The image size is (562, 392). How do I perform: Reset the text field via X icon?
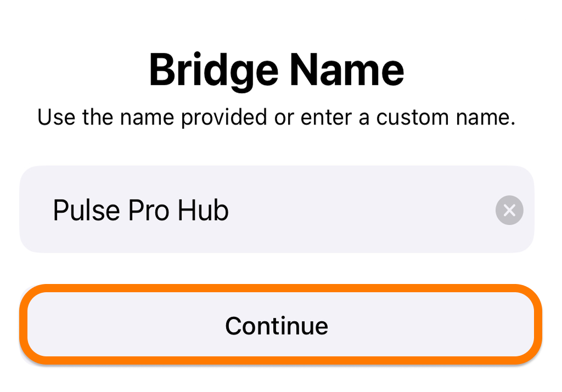pyautogui.click(x=509, y=210)
